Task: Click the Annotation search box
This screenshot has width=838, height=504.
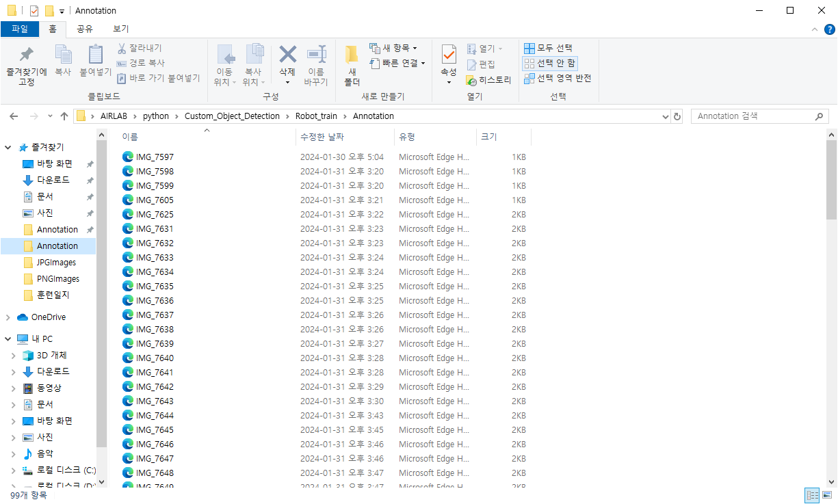Action: point(752,116)
